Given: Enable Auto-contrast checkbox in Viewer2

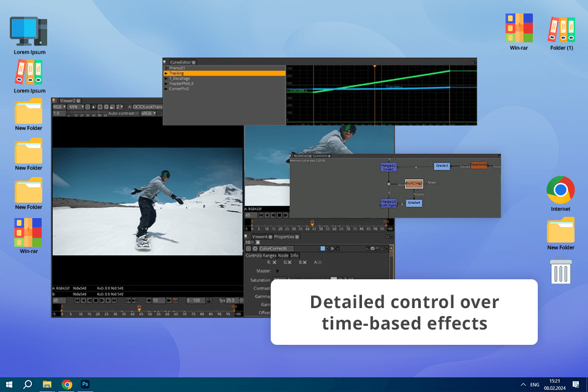Looking at the screenshot, I should coord(137,113).
